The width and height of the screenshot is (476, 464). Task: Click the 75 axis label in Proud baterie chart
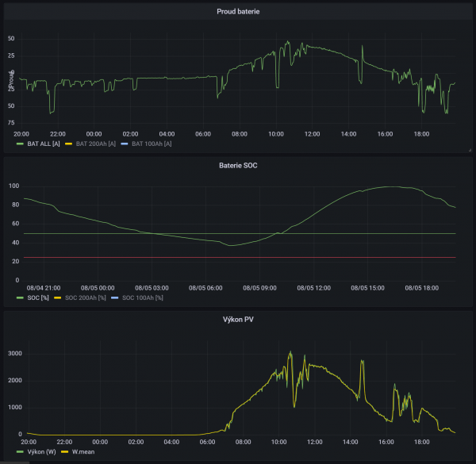coord(11,123)
